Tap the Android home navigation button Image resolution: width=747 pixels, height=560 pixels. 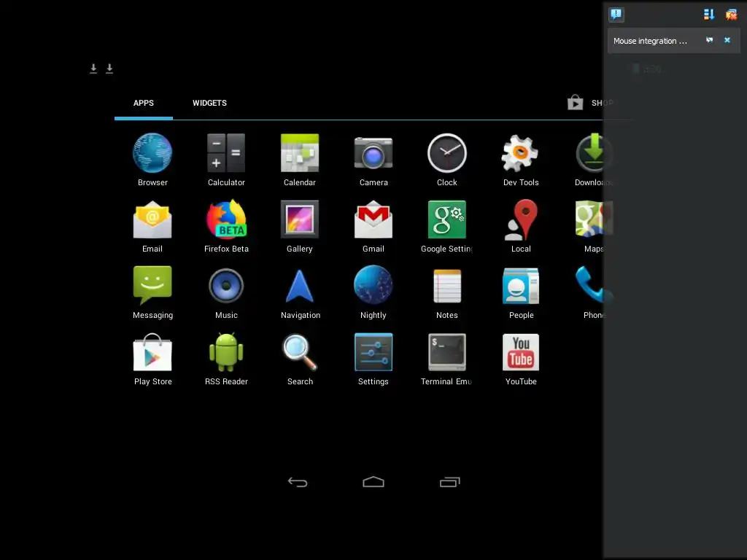[x=373, y=482]
